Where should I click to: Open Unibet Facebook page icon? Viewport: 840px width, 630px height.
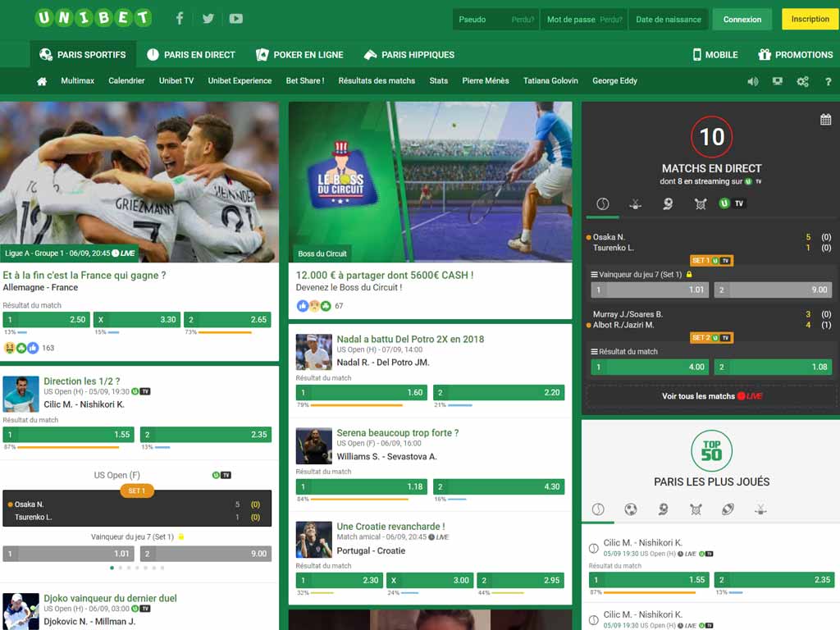(180, 19)
